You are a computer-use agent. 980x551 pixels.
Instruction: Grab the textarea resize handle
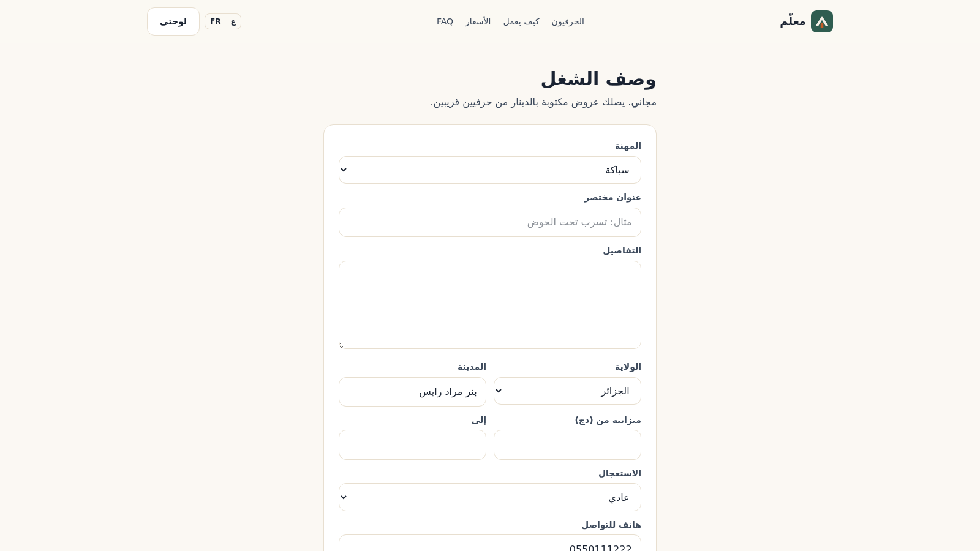[342, 345]
